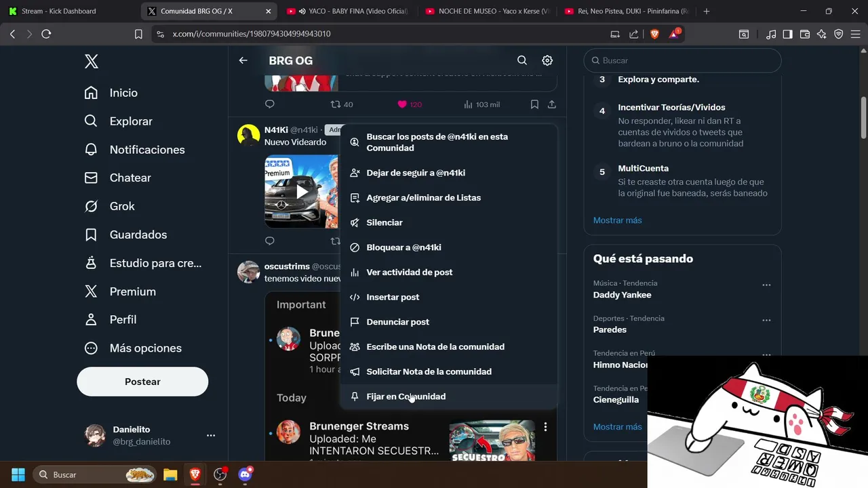The image size is (868, 488).
Task: Bookmark the post with 120 likes
Action: point(534,104)
